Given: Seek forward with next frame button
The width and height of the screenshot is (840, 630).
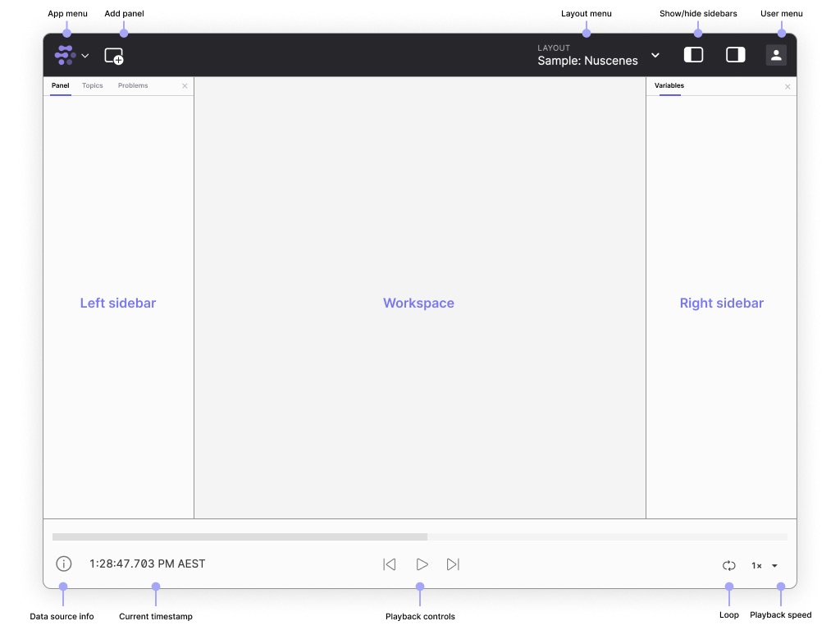Looking at the screenshot, I should pyautogui.click(x=453, y=564).
